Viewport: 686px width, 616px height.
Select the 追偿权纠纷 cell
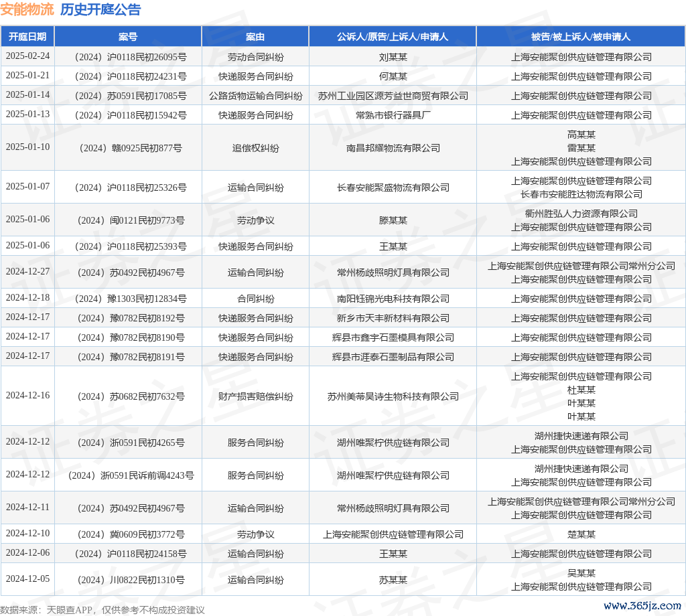coord(255,148)
